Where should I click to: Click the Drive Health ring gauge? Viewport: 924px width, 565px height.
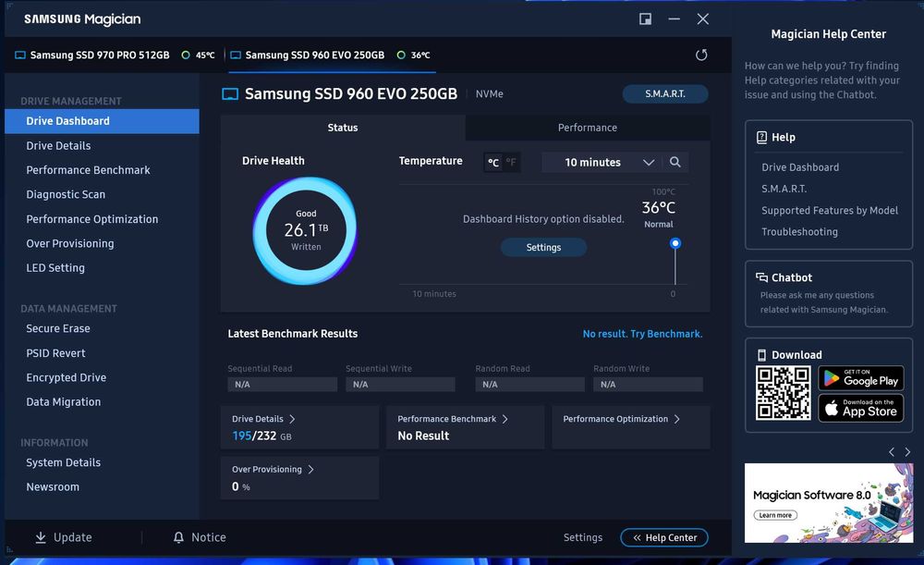[x=305, y=230]
